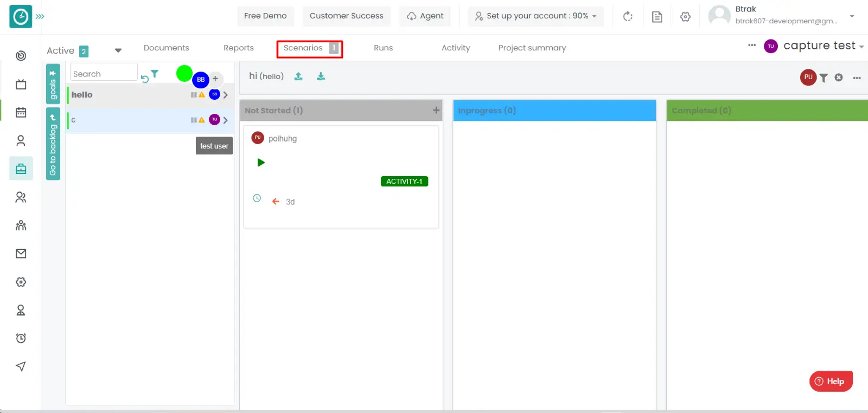Open the goals list filter funnel icon
Viewport: 868px width, 413px height.
tap(155, 74)
